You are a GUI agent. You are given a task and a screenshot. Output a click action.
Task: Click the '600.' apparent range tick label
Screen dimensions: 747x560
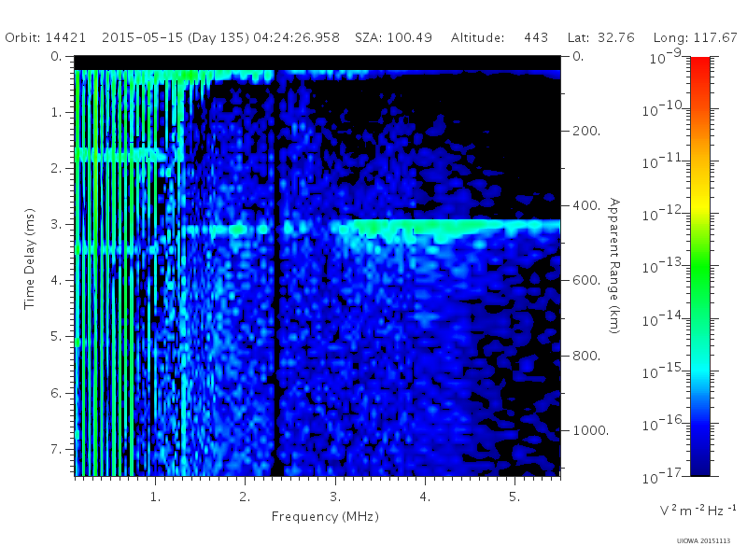coord(586,281)
